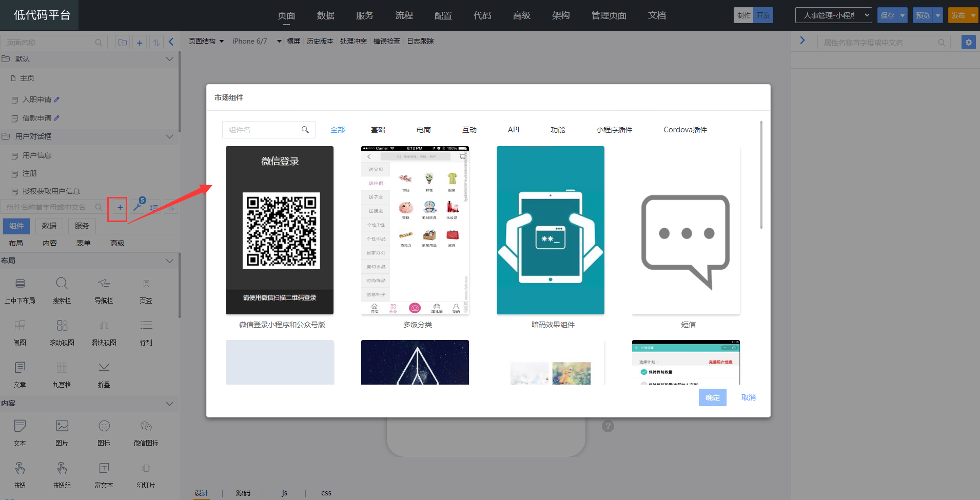The width and height of the screenshot is (980, 500).
Task: Switch mode toggle to 开发
Action: (x=763, y=15)
